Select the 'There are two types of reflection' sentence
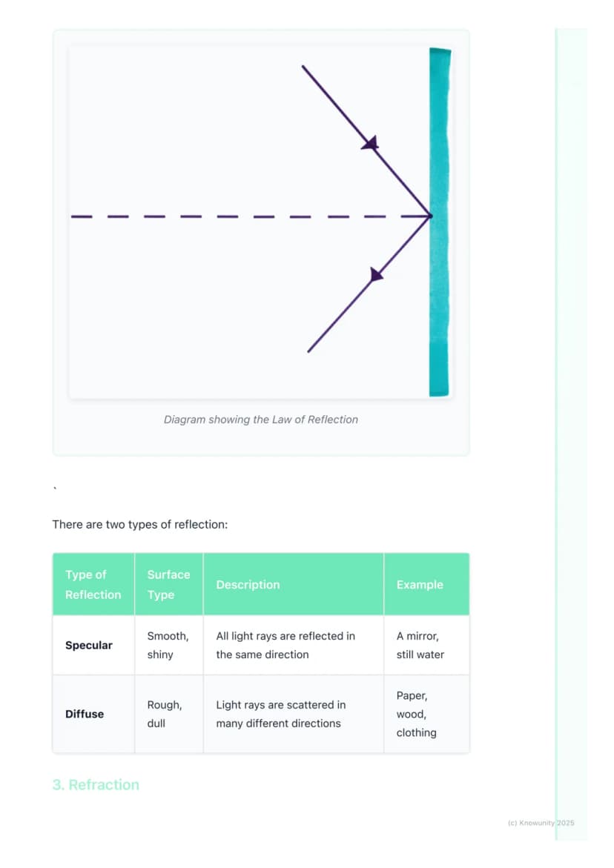The height and width of the screenshot is (868, 614). click(x=139, y=524)
